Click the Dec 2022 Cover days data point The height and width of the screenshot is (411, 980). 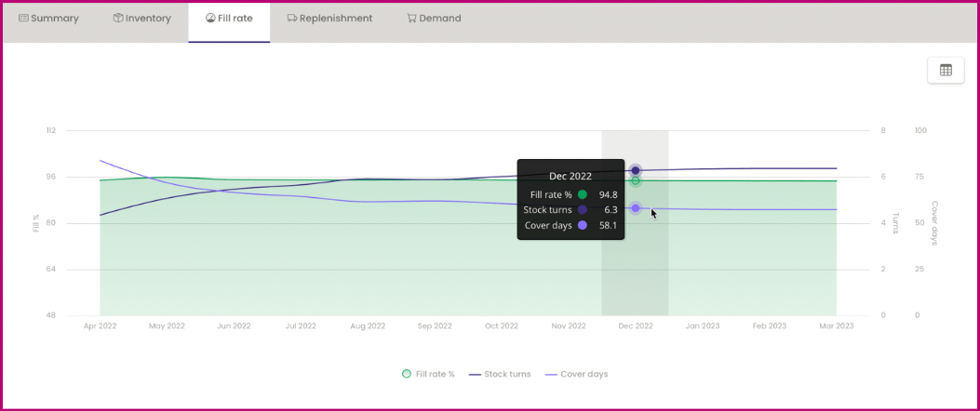[x=636, y=208]
